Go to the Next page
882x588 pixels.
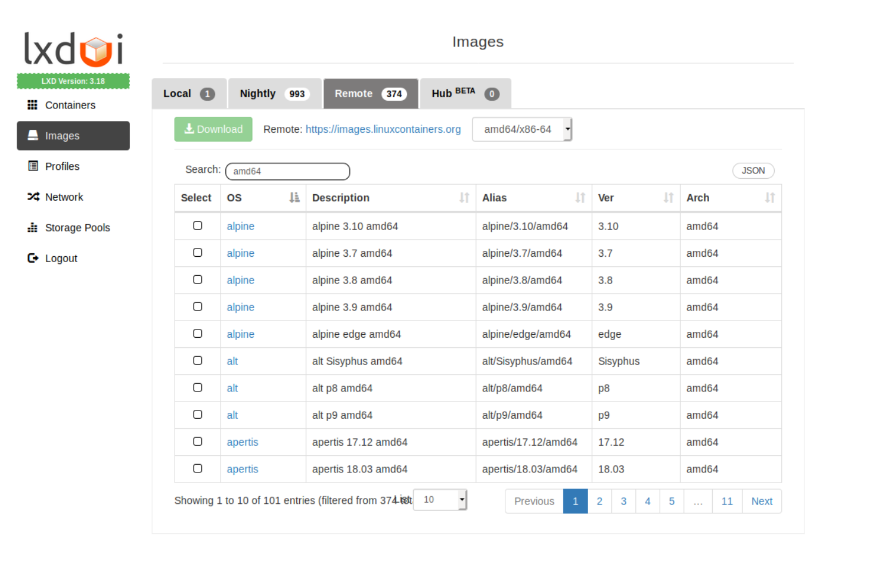point(762,501)
